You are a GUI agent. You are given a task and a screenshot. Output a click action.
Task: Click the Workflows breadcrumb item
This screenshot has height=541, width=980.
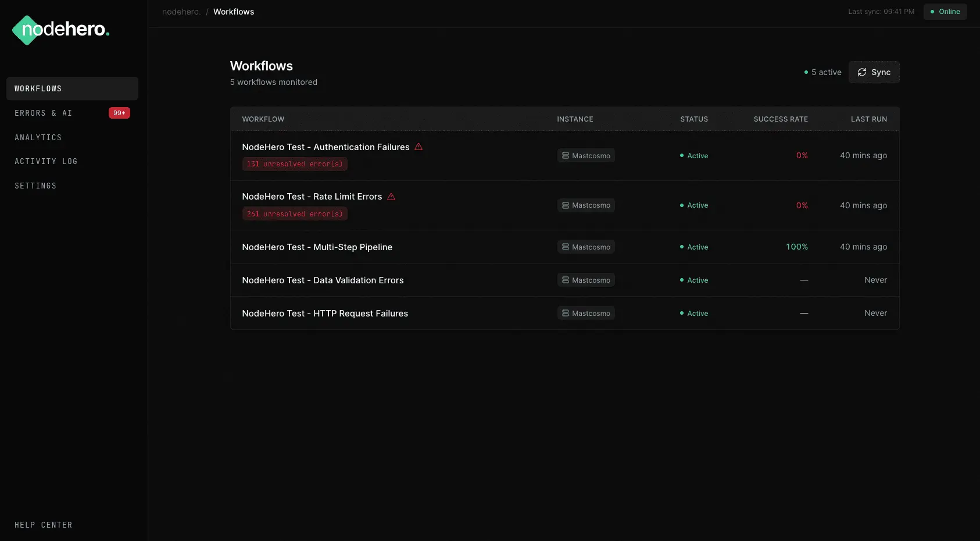click(234, 12)
